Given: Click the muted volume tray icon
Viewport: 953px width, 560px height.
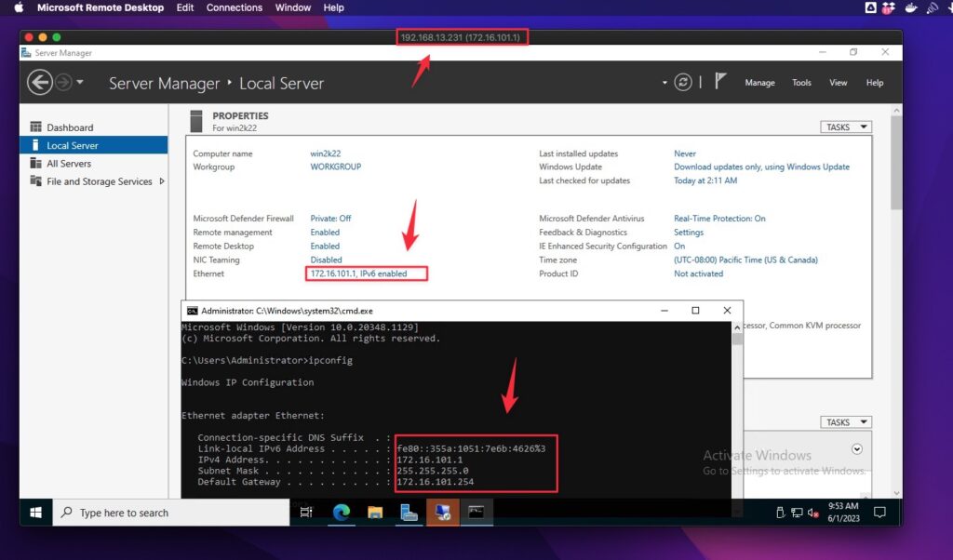Looking at the screenshot, I should click(x=812, y=513).
